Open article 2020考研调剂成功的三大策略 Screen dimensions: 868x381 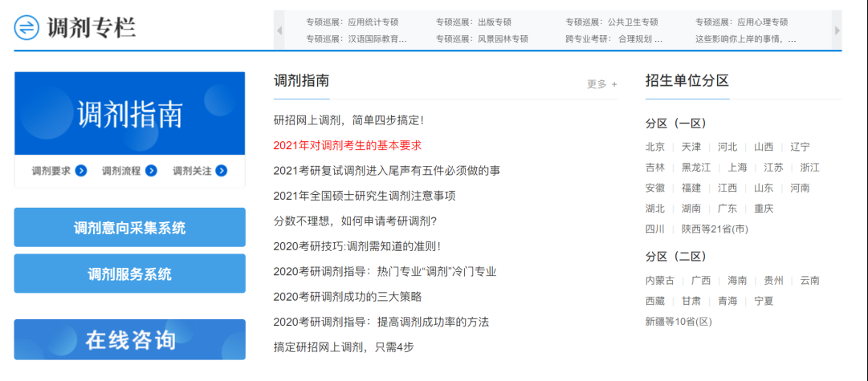coord(347,296)
